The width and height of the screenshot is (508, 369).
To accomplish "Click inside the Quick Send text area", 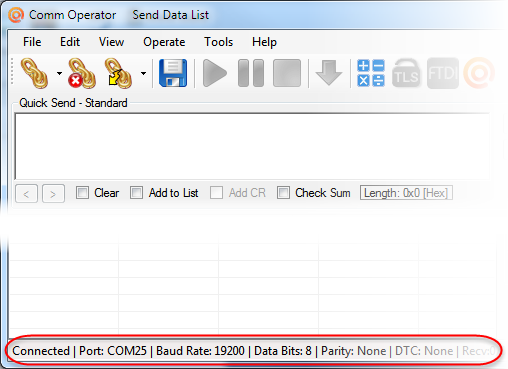I will (x=252, y=146).
